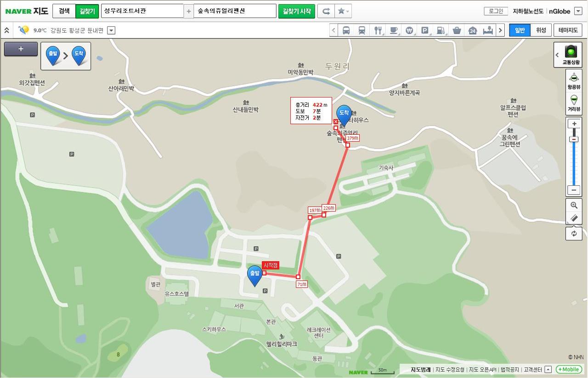This screenshot has height=378, width=588.
Task: Show subway stations category icon
Action: point(362,30)
